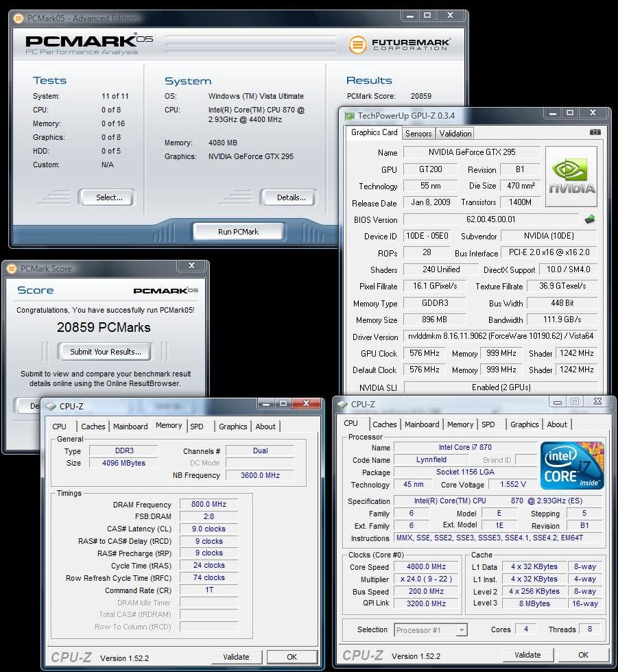
Task: Click the DRAM Frequency value 800.0 MHz
Action: pos(209,504)
